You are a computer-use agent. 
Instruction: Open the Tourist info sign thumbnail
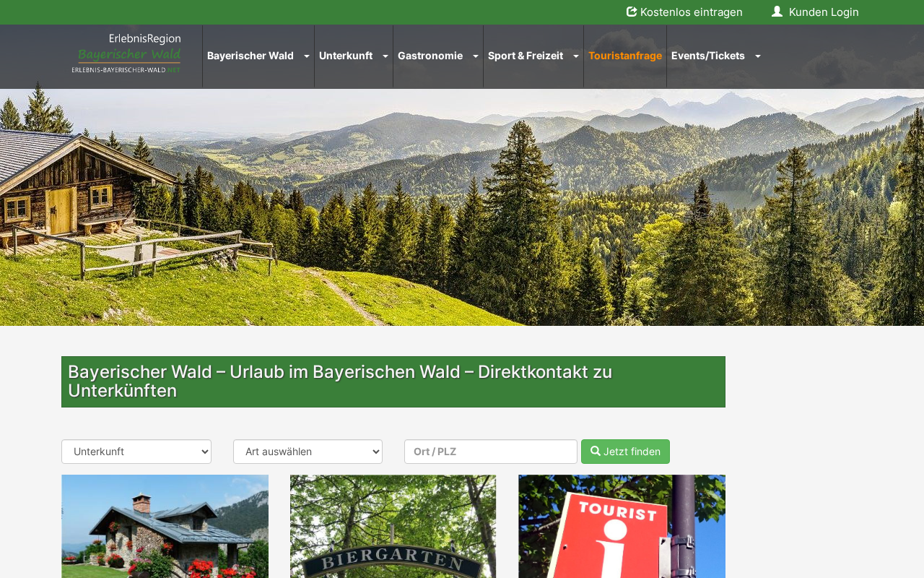622,526
